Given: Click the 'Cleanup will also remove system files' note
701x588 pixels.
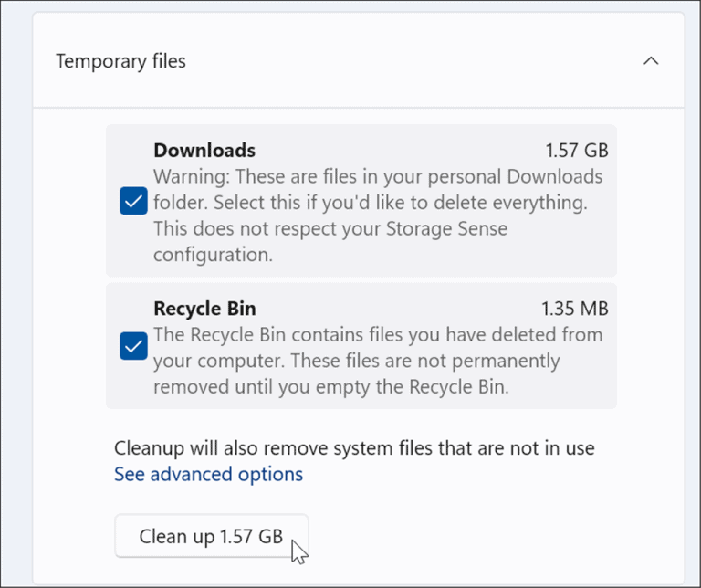Looking at the screenshot, I should [354, 448].
